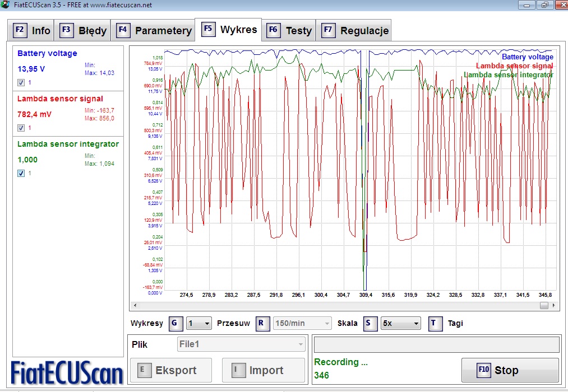Click the Max: 14,03 battery reading
The height and width of the screenshot is (392, 568).
point(100,73)
